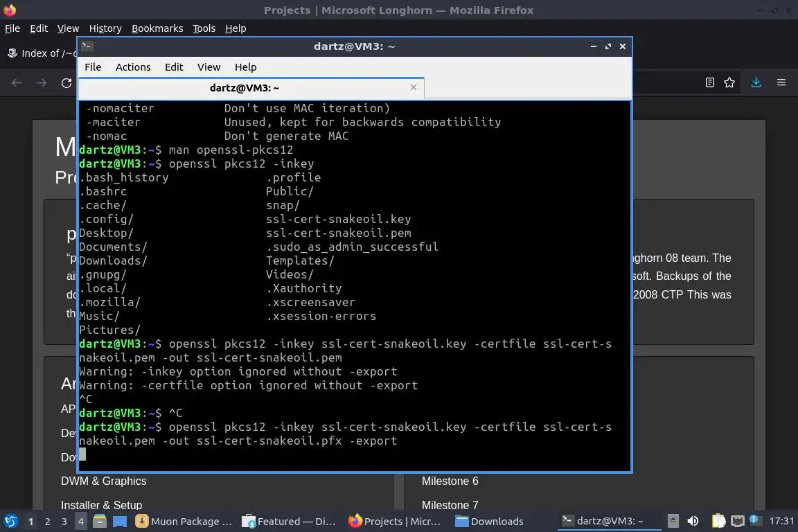This screenshot has height=532, width=798.
Task: Bookmark this page with the star
Action: click(x=729, y=82)
